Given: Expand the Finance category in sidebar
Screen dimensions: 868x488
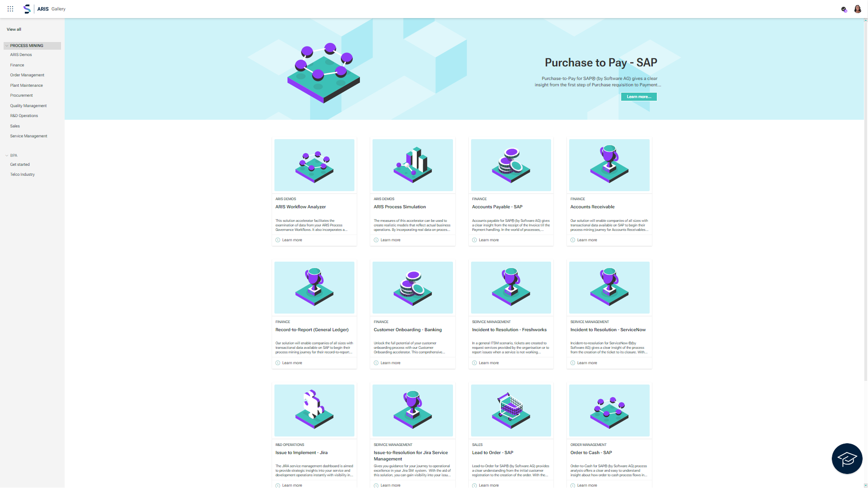Looking at the screenshot, I should [17, 64].
